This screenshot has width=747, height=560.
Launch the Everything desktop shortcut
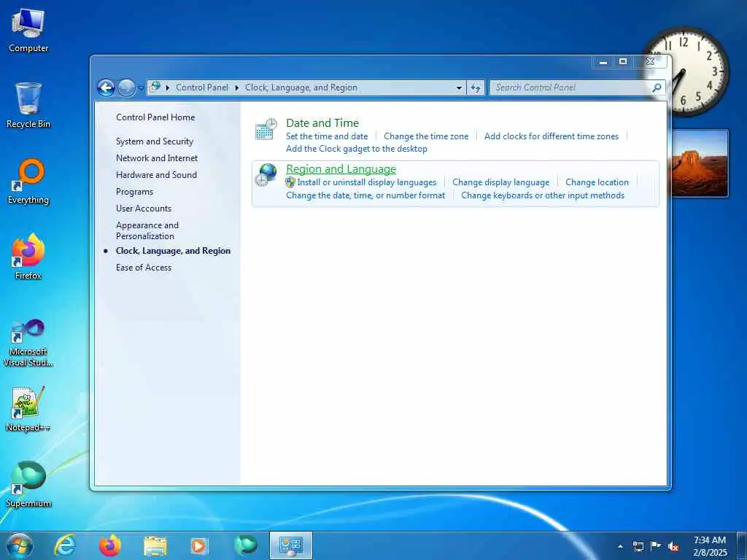28,182
